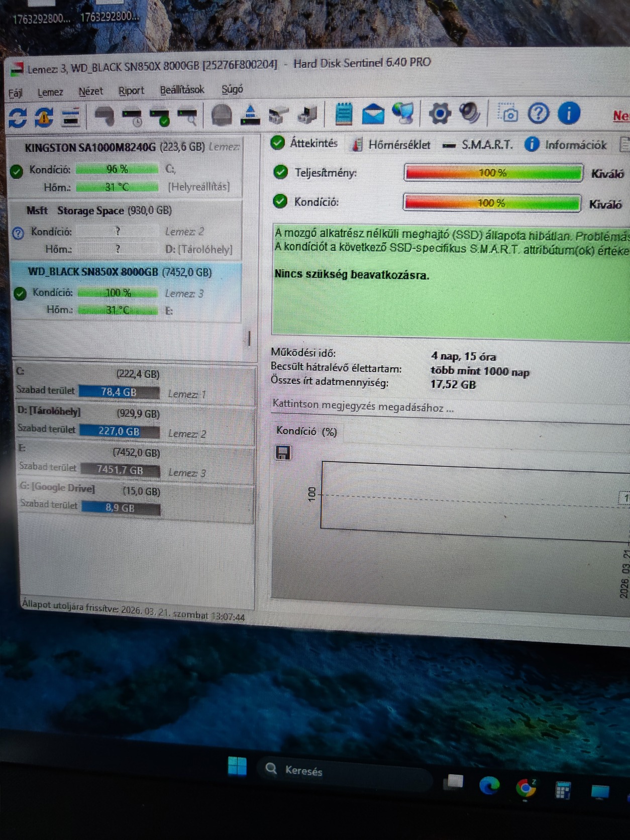Viewport: 630px width, 840px height.
Task: Click the Teljesítmény 100 % bar
Action: click(x=493, y=173)
